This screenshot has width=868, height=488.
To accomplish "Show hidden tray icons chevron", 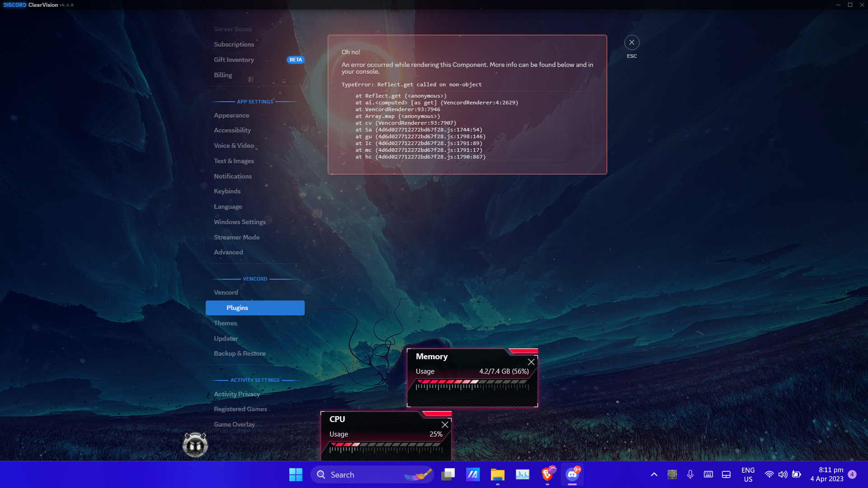I will [x=654, y=474].
